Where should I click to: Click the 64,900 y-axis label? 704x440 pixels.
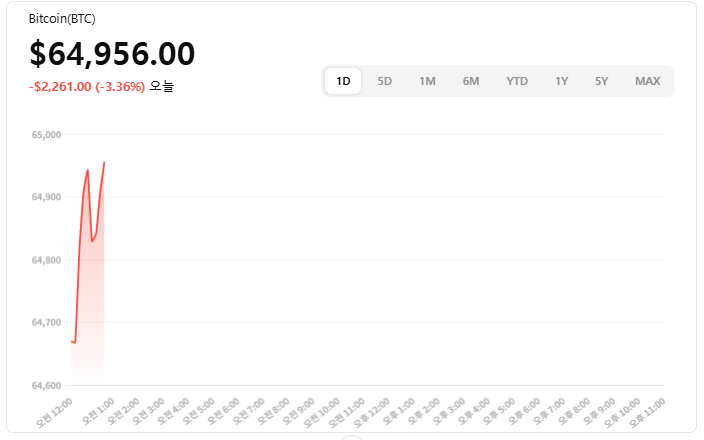pos(47,197)
